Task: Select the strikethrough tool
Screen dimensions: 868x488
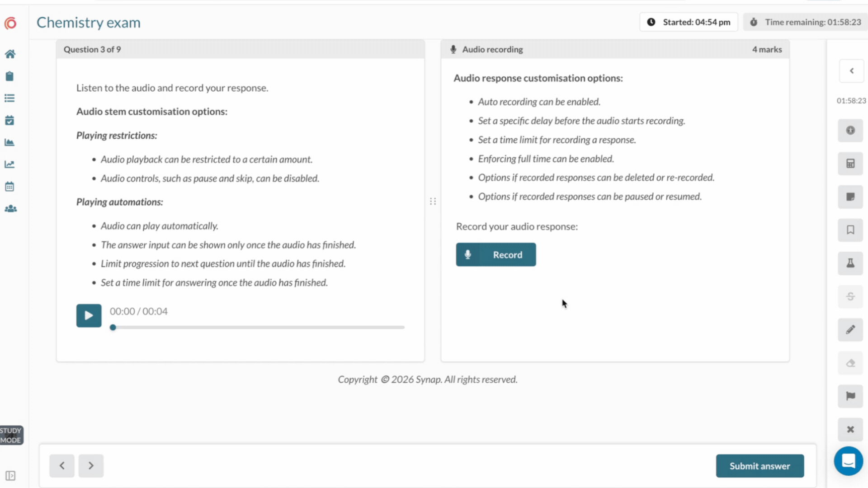Action: (850, 296)
